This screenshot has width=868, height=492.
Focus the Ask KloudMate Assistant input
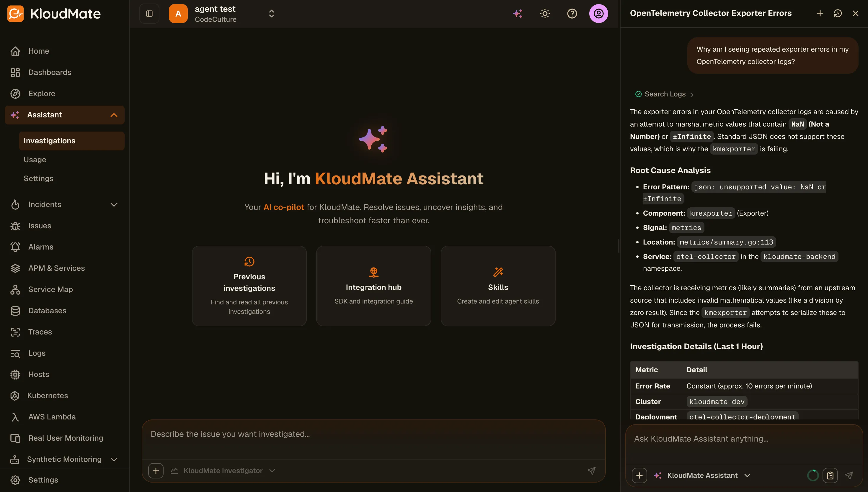tap(744, 444)
